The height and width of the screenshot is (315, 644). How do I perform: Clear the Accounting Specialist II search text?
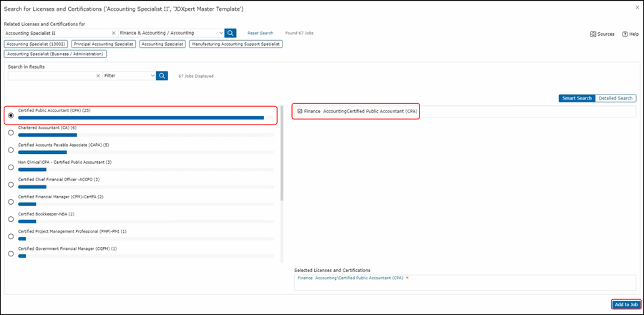[114, 33]
